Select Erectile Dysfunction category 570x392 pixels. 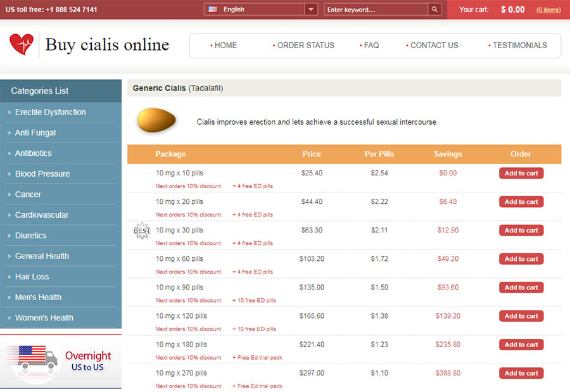(x=51, y=112)
